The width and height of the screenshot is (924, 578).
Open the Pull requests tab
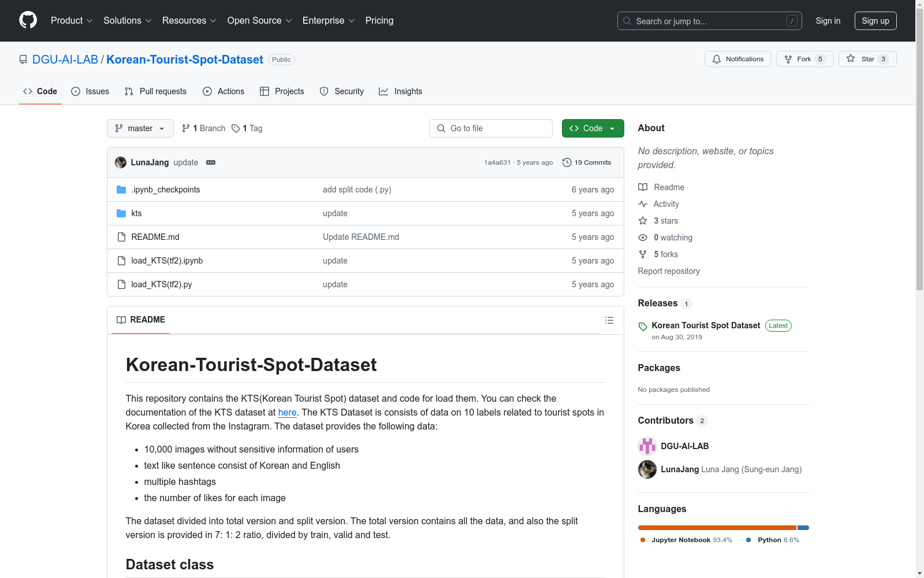(156, 91)
